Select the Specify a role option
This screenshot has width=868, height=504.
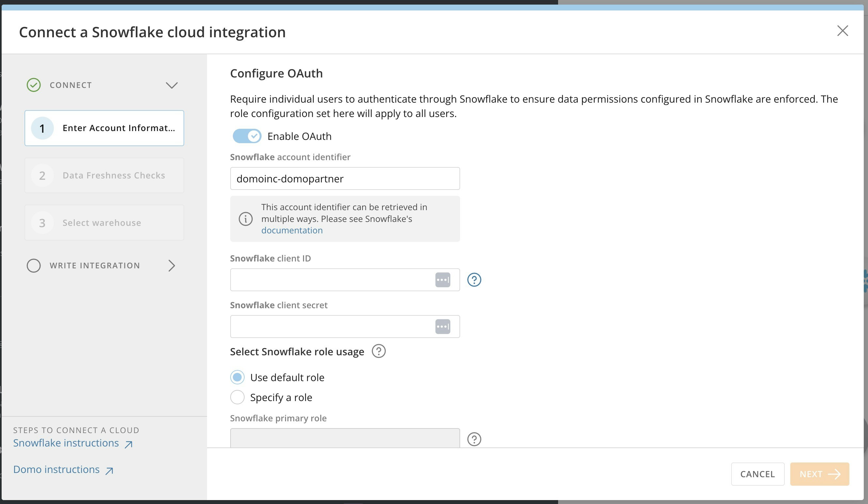pos(237,397)
